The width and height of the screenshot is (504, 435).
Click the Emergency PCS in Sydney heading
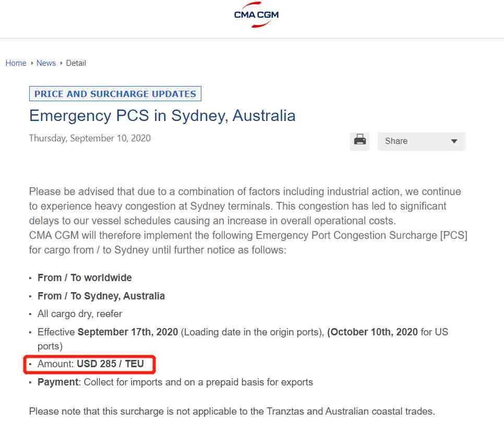click(162, 116)
